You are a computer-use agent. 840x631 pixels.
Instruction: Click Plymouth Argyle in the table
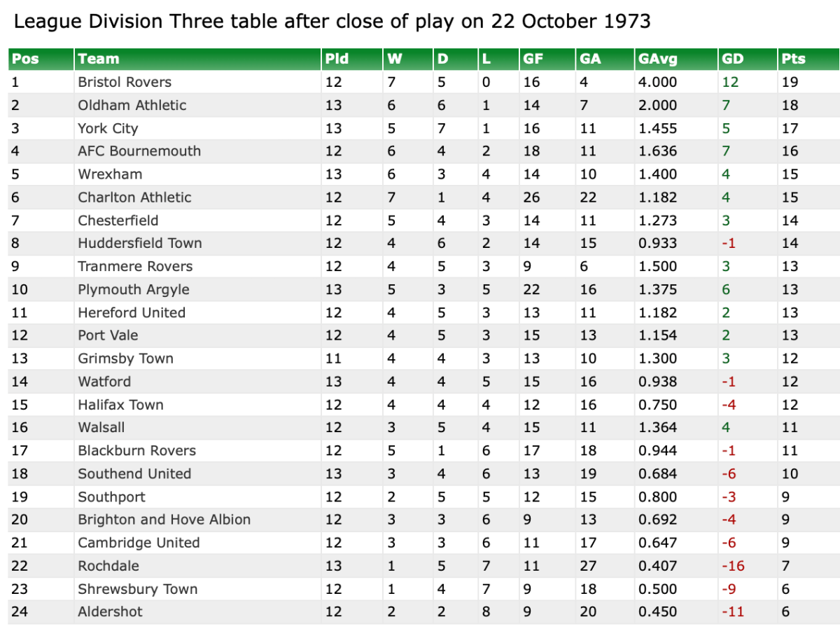tap(134, 290)
